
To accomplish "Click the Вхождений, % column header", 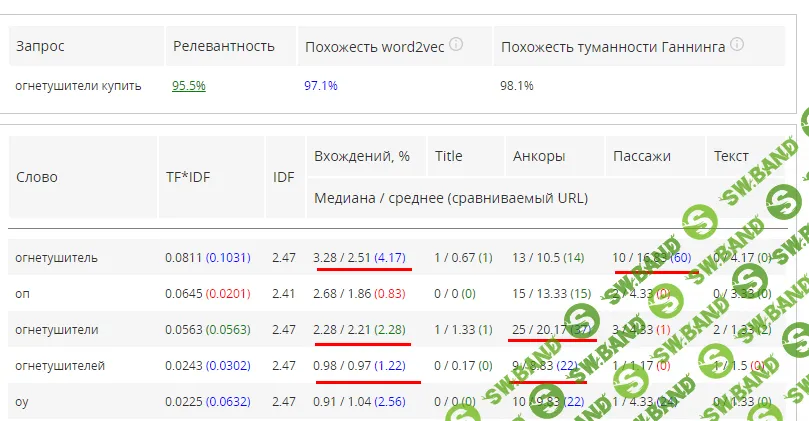I will tap(362, 156).
